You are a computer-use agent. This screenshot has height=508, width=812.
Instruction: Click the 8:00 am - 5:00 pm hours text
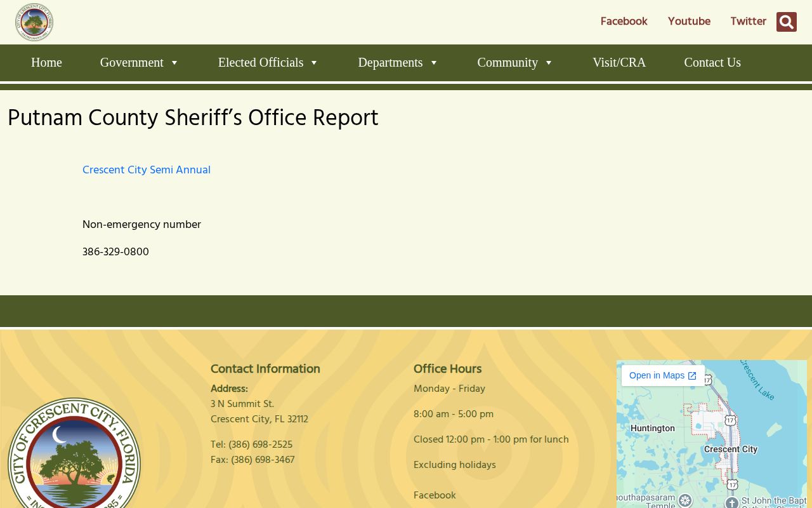454,414
